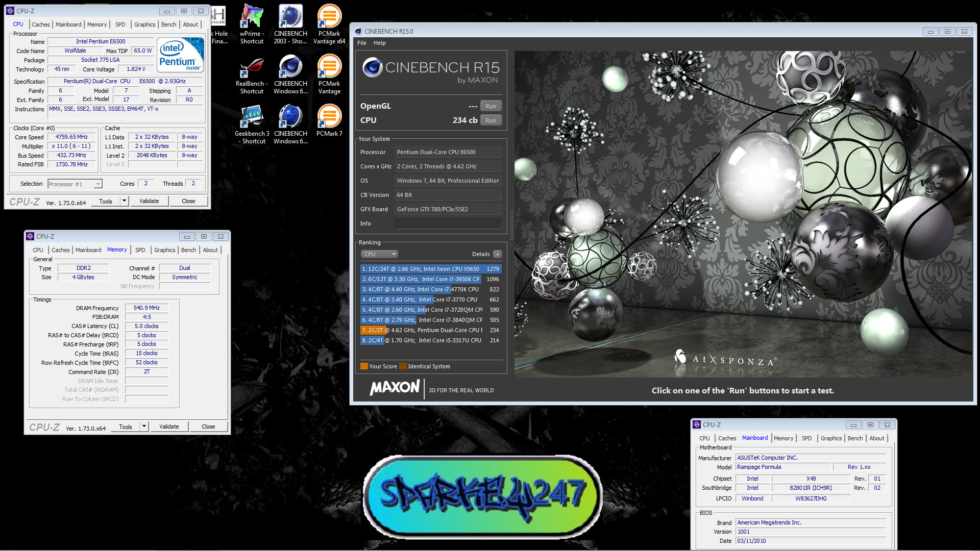Screen dimensions: 980x551
Task: Launch the PCMark Vantage desktop icon
Action: pyautogui.click(x=329, y=74)
